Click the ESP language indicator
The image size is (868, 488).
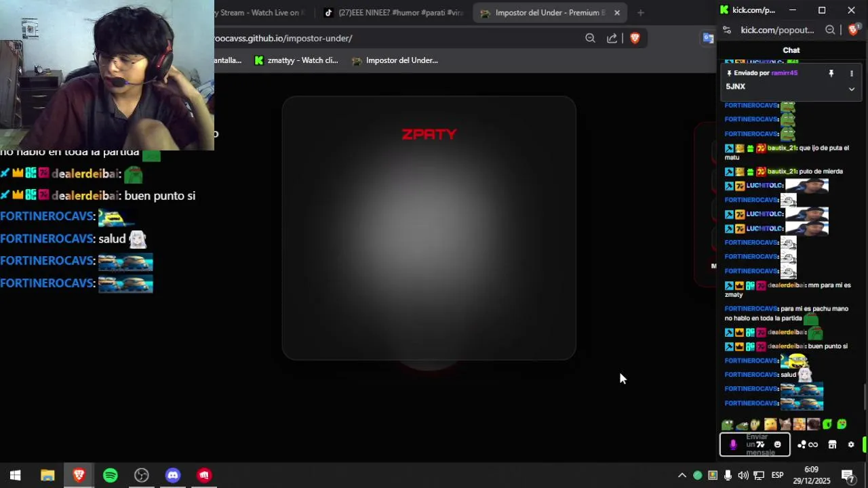pyautogui.click(x=777, y=475)
